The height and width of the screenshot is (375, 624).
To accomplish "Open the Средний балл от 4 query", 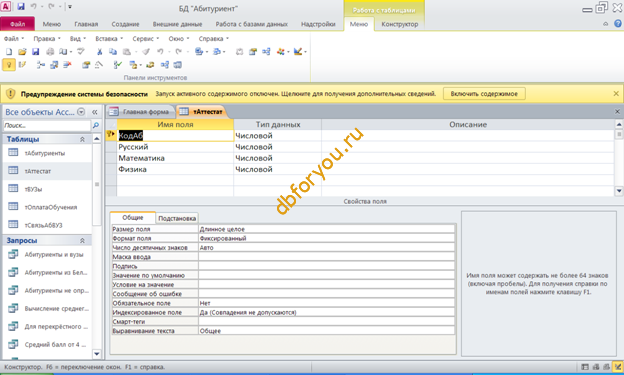I will tap(55, 344).
